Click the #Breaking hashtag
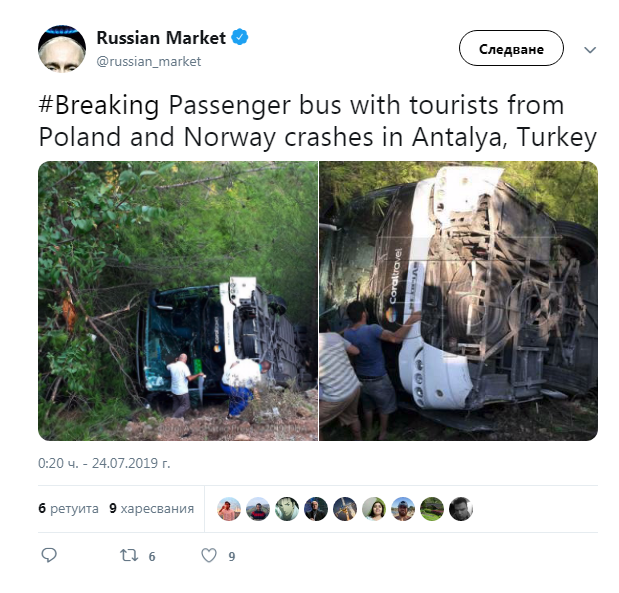Image resolution: width=619 pixels, height=593 pixels. pos(99,106)
